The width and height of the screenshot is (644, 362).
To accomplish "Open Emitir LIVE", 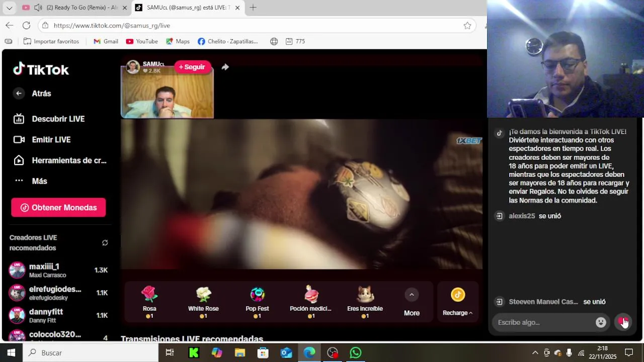I will click(x=42, y=139).
